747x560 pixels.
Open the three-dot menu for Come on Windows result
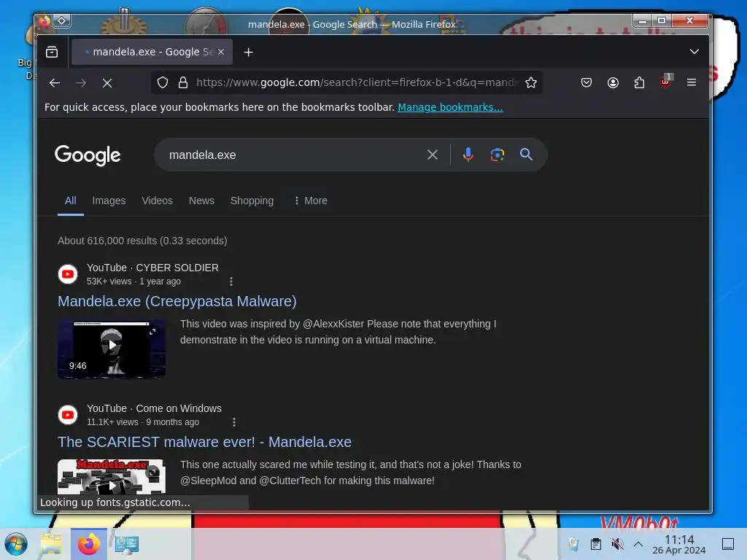(234, 422)
